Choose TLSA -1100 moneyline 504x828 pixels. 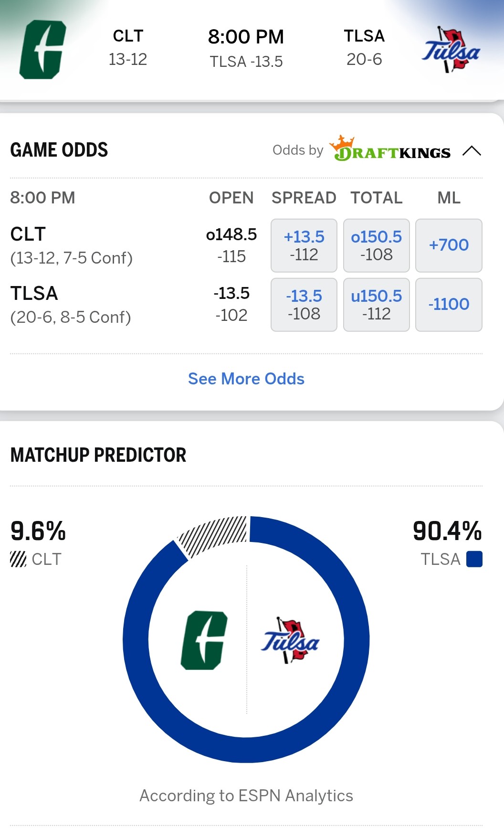pos(449,305)
